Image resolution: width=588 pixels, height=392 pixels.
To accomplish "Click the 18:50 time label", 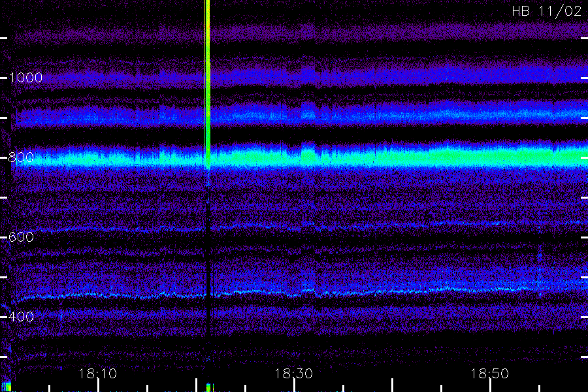I will tap(490, 374).
